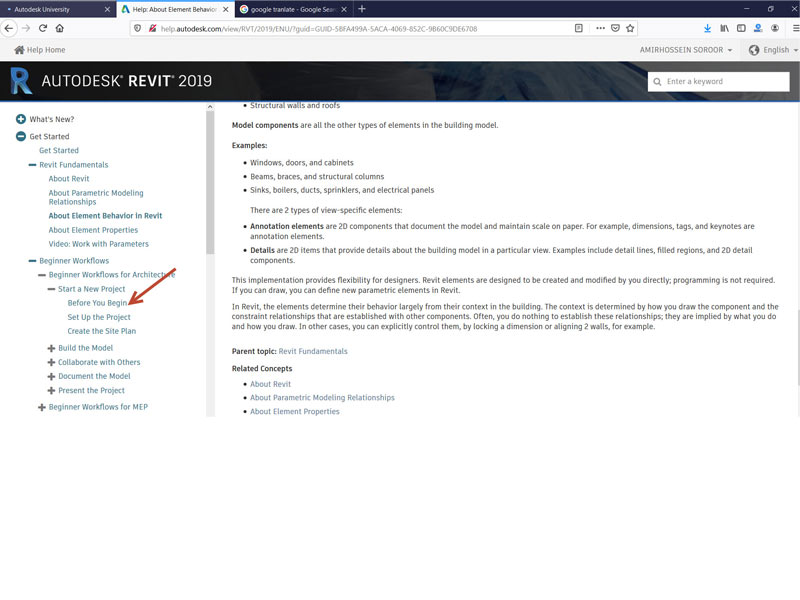The width and height of the screenshot is (800, 600).
Task: Open the Set Up the Project topic
Action: pyautogui.click(x=99, y=317)
